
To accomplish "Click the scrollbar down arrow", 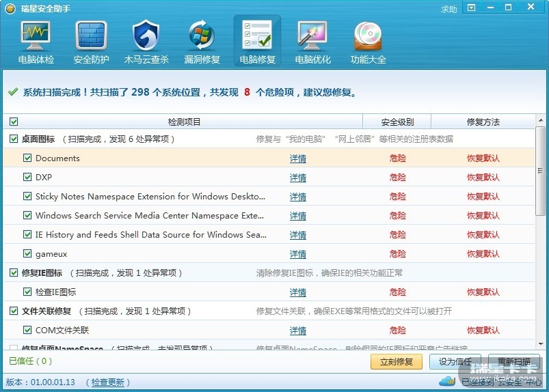I will click(541, 344).
